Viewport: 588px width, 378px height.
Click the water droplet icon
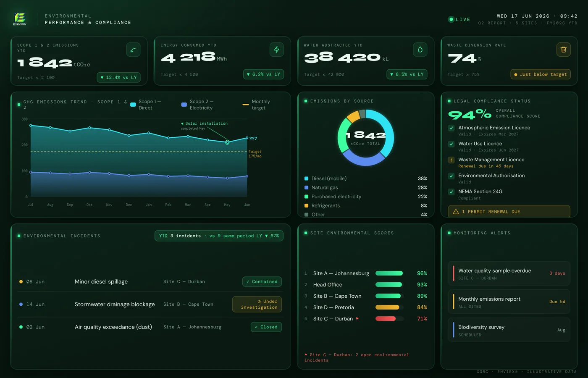[x=420, y=50]
